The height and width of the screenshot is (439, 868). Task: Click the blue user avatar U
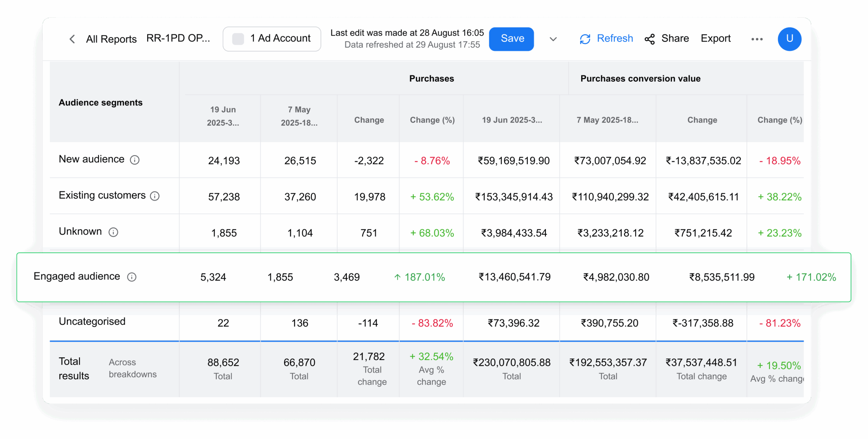coord(789,39)
